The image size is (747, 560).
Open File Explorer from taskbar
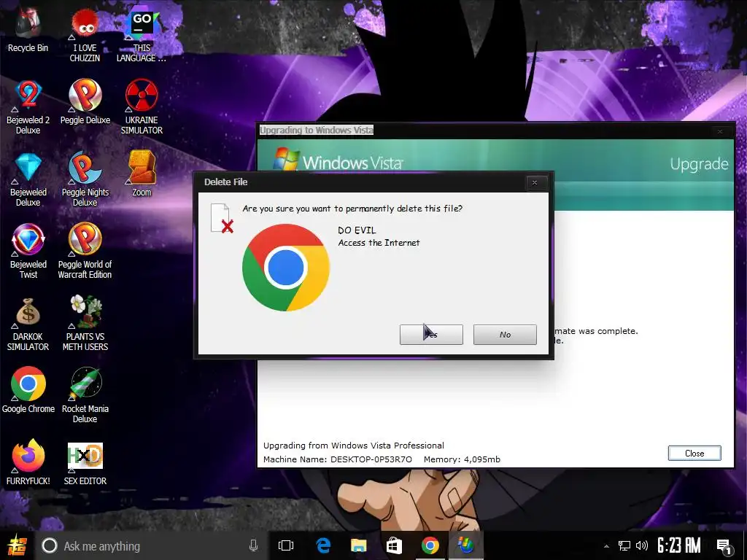[359, 545]
